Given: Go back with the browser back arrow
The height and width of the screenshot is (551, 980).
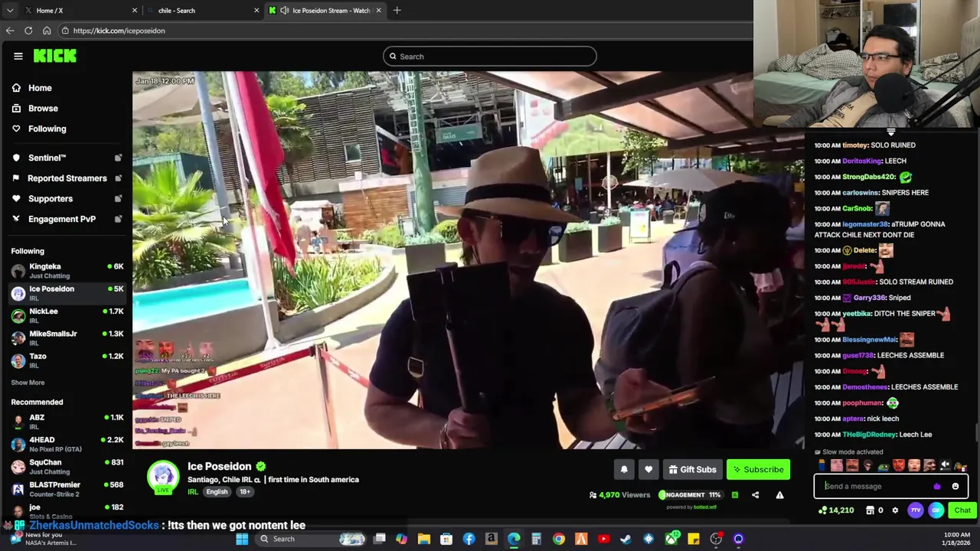Looking at the screenshot, I should [10, 31].
